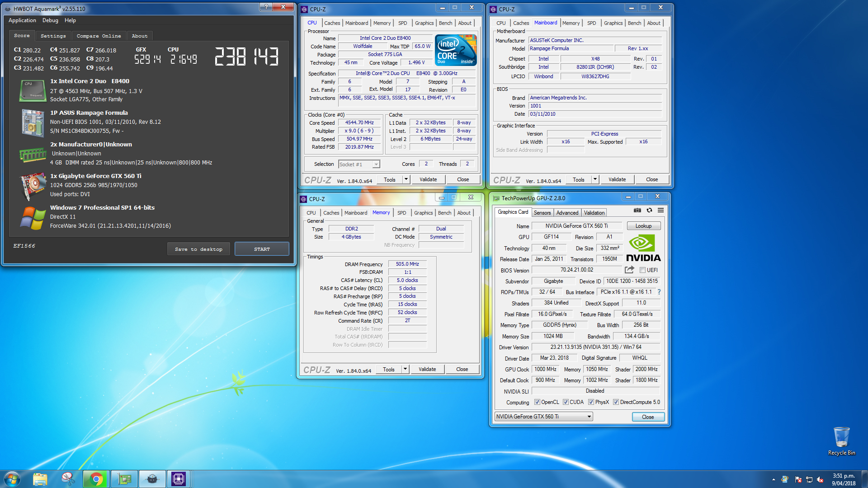
Task: Open the HWBOT Aquamark taskbar icon
Action: [152, 479]
